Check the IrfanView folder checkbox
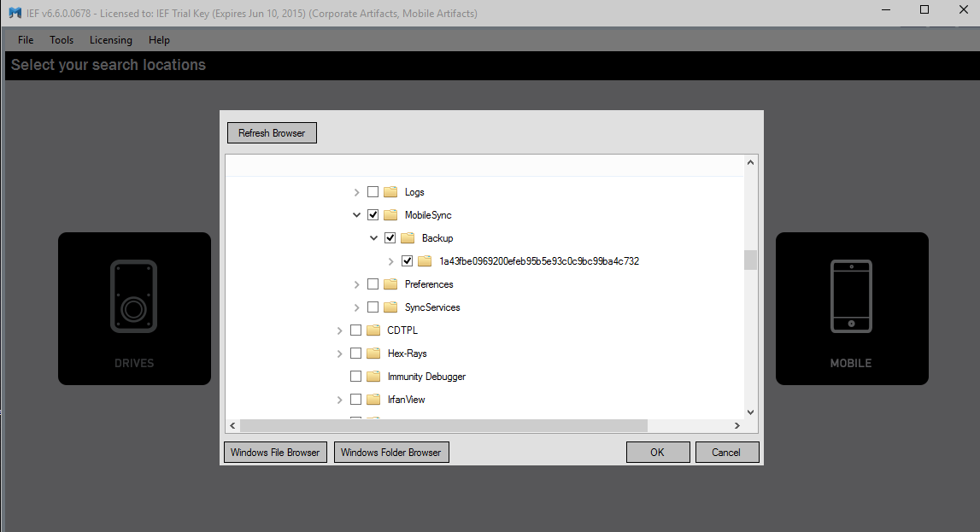Screen dimensions: 980x532 point(355,399)
